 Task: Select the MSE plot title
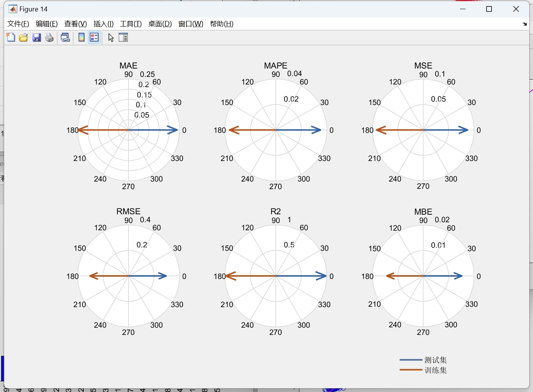coord(423,65)
